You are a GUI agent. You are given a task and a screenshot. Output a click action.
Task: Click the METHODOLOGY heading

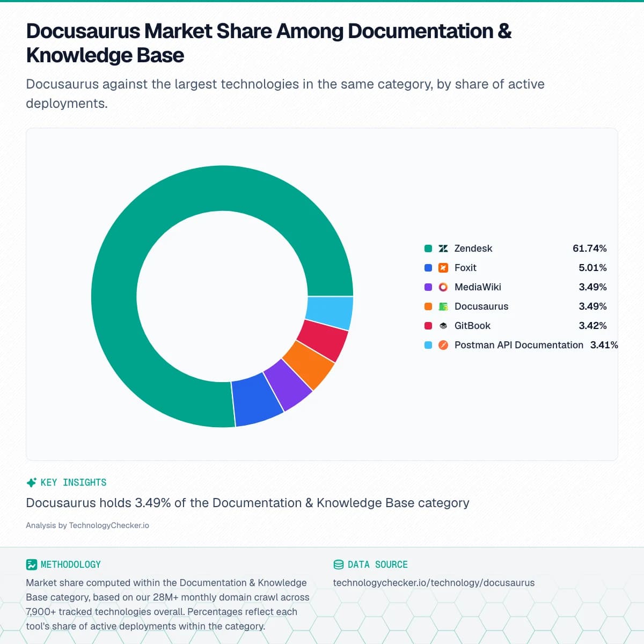point(71,565)
